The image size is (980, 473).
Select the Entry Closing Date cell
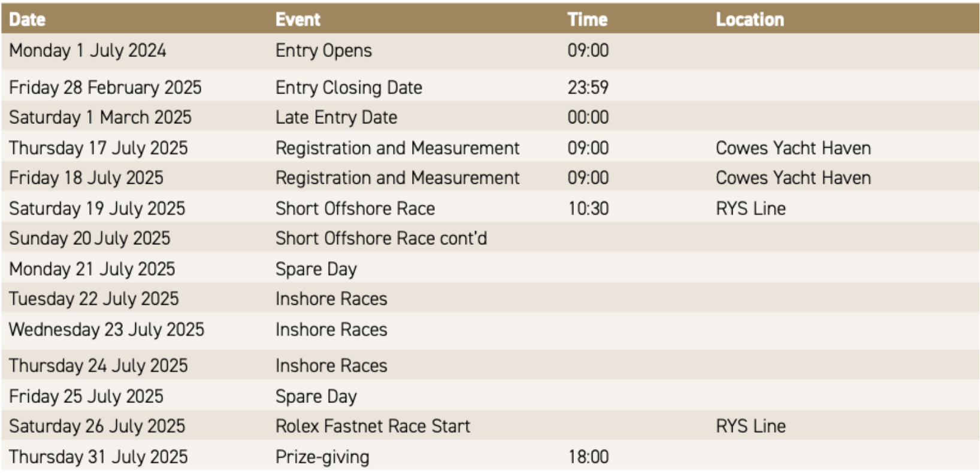coord(349,87)
